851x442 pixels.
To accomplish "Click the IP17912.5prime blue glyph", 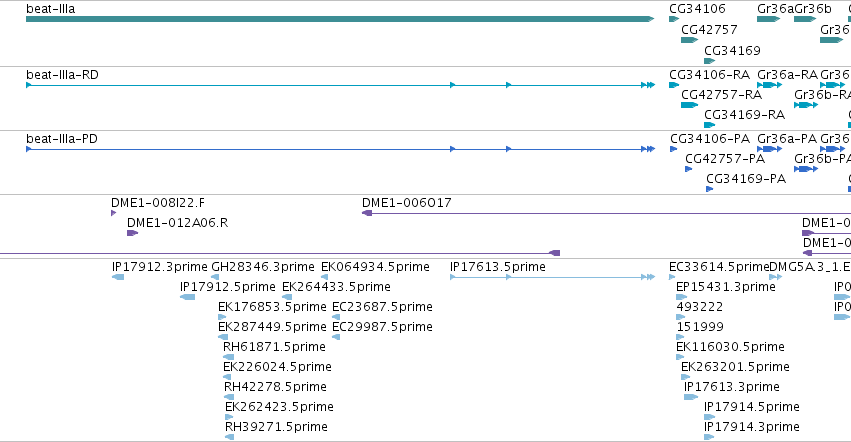I will 187,297.
